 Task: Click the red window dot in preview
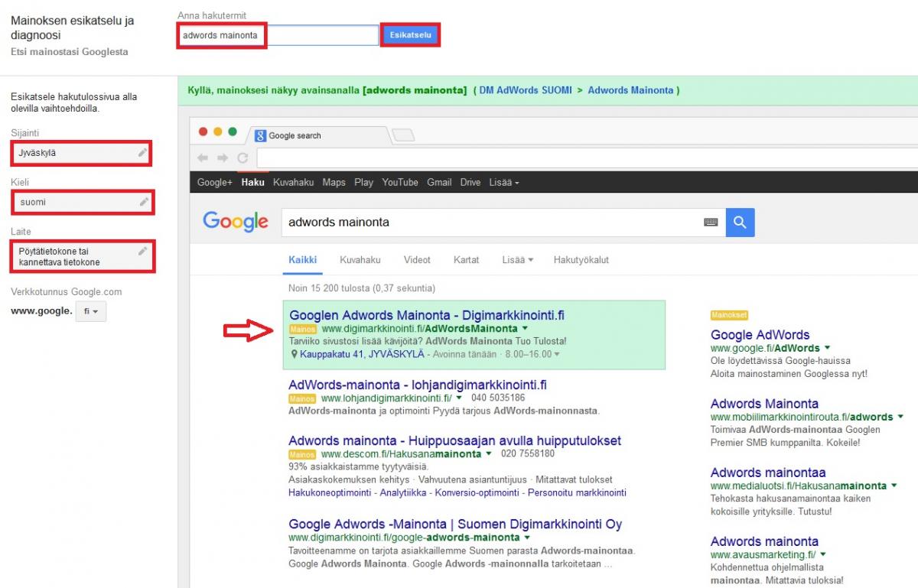(203, 132)
